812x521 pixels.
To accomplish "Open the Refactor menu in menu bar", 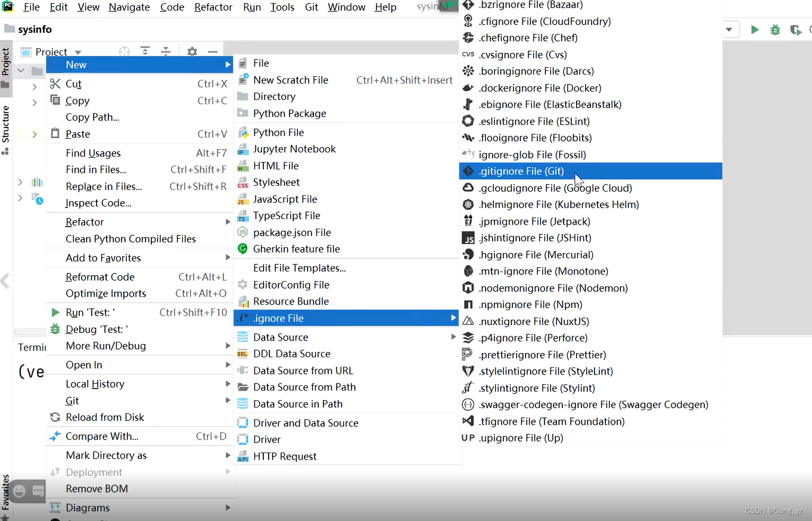I will coord(213,7).
